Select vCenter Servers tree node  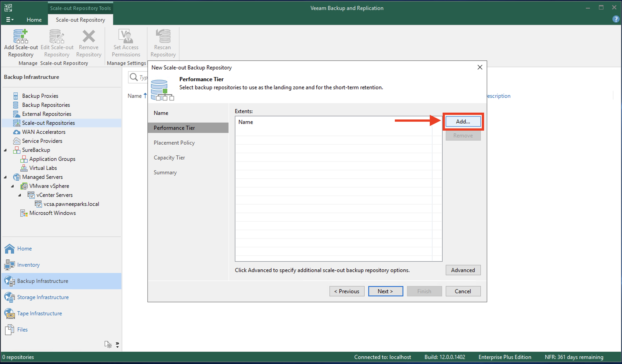pos(54,195)
